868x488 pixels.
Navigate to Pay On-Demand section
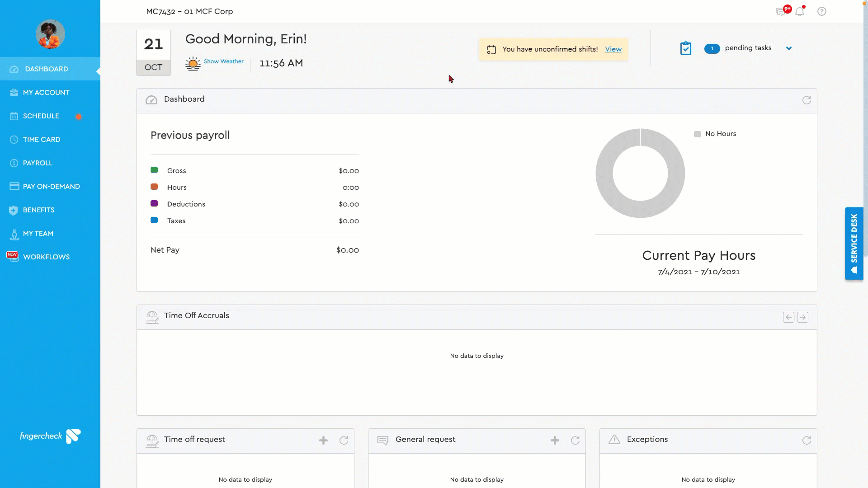tap(51, 187)
